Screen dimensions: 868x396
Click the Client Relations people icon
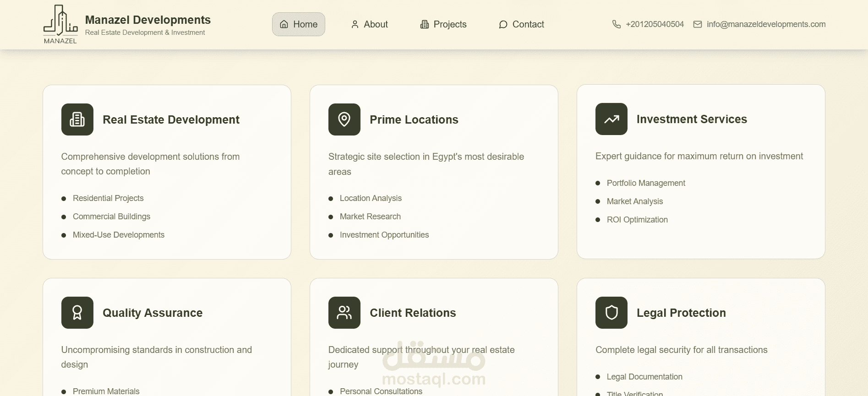[344, 313]
